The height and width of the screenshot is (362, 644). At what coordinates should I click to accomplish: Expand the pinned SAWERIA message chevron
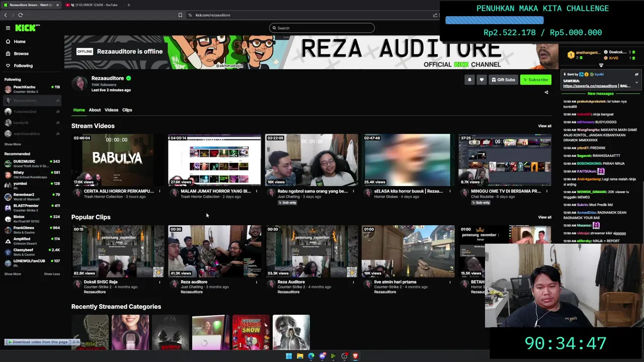(x=636, y=82)
